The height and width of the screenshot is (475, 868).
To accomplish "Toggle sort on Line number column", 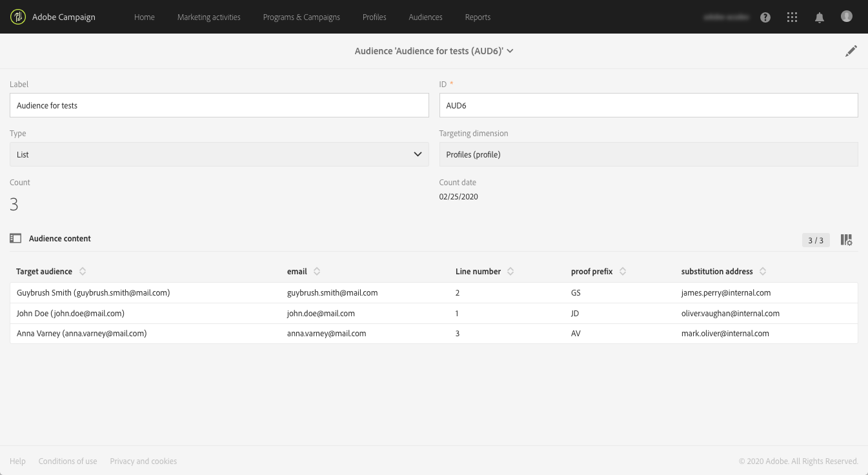I will pyautogui.click(x=510, y=272).
